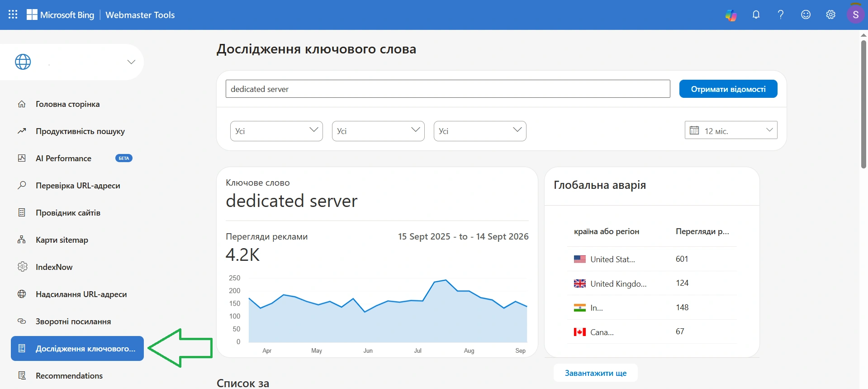The image size is (868, 389).
Task: Open help question mark icon
Action: pos(781,14)
